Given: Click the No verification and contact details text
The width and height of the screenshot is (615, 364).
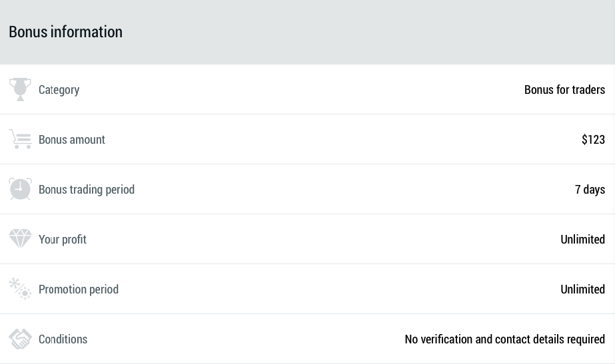Looking at the screenshot, I should click(504, 339).
